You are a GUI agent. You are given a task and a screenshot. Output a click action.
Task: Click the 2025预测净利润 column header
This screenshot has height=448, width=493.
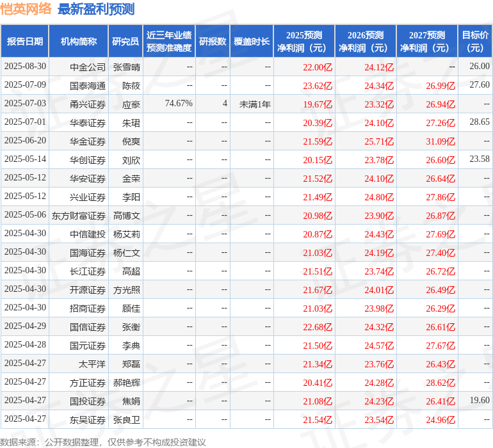[304, 42]
